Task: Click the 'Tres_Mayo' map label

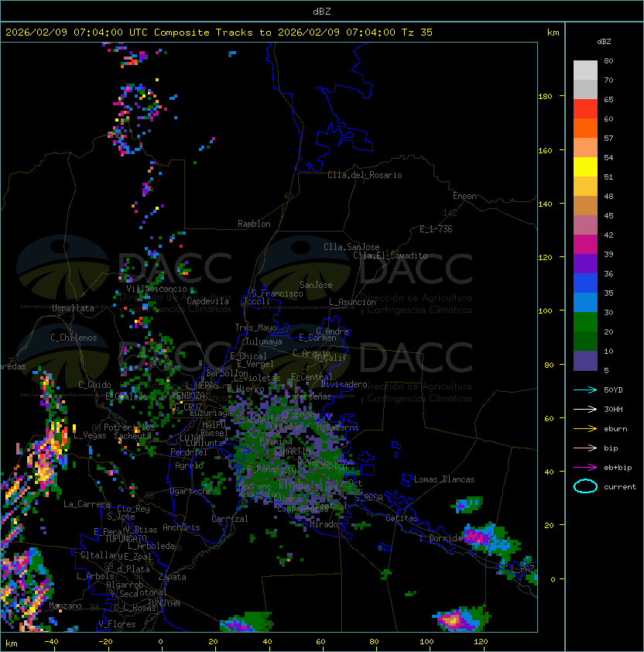Action: [x=255, y=328]
